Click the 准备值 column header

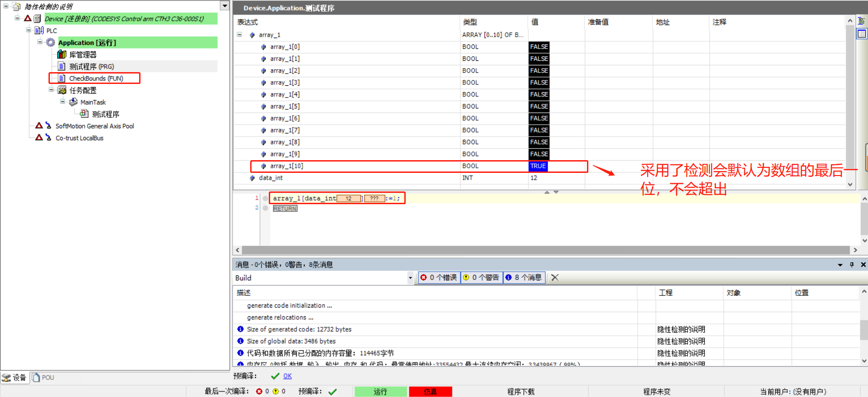pyautogui.click(x=598, y=22)
